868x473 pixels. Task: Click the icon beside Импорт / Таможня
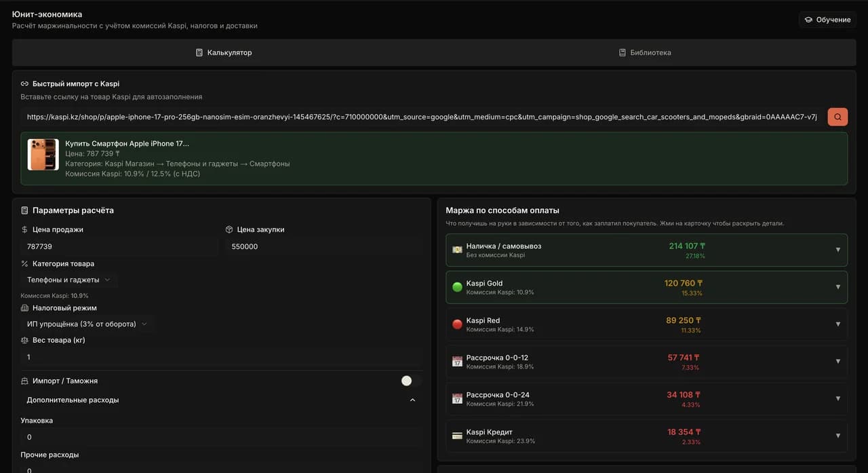click(x=24, y=381)
